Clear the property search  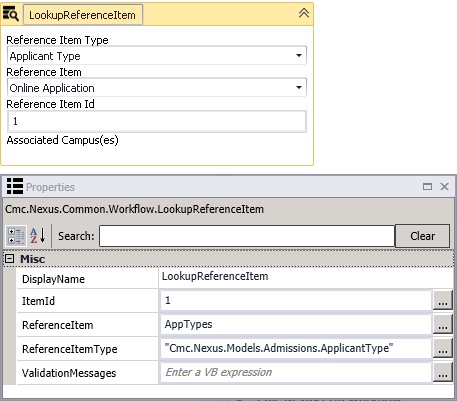[x=422, y=236]
